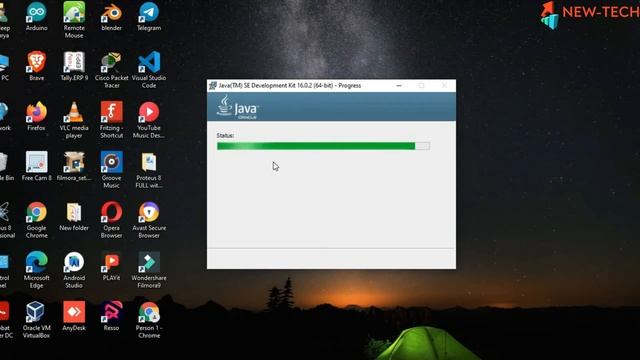Click the Java SE Development Kit title text
The height and width of the screenshot is (360, 640).
pyautogui.click(x=290, y=86)
